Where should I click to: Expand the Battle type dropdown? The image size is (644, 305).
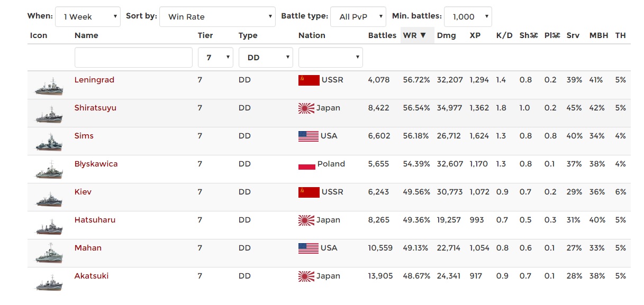coord(358,17)
